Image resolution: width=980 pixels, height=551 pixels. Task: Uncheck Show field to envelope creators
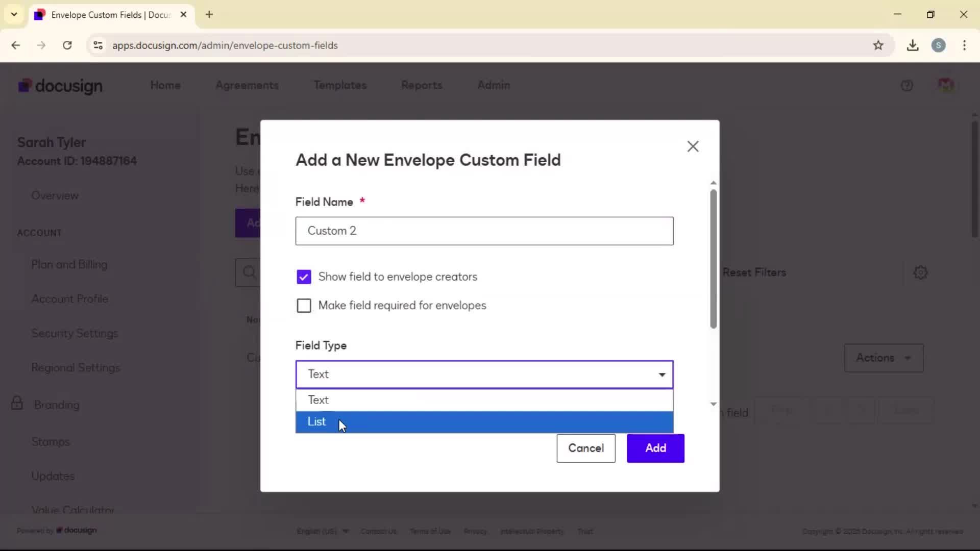304,277
